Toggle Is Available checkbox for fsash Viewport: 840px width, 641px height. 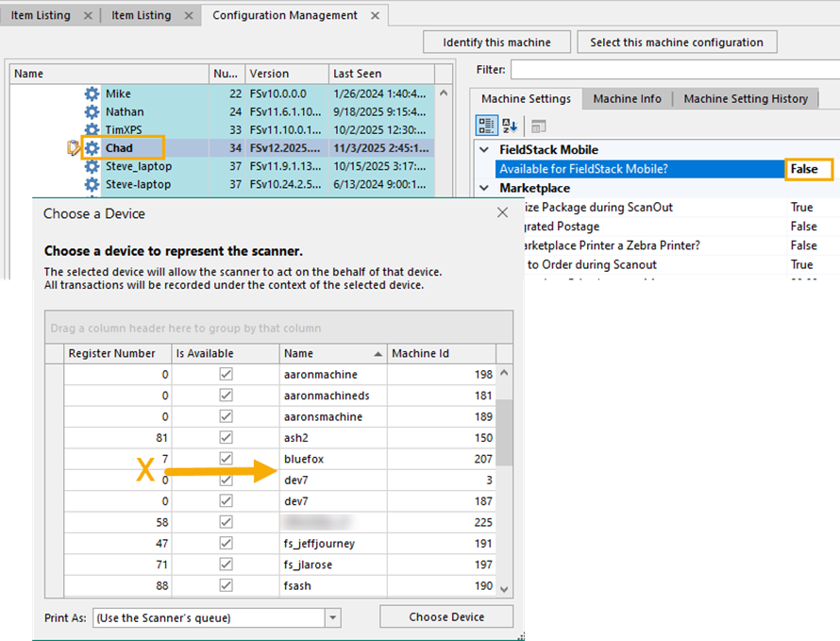point(227,585)
